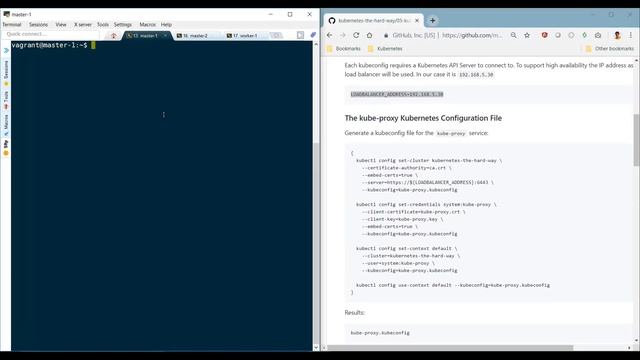Click the 'Results:' label on the page
The image size is (640, 360).
coord(354,313)
